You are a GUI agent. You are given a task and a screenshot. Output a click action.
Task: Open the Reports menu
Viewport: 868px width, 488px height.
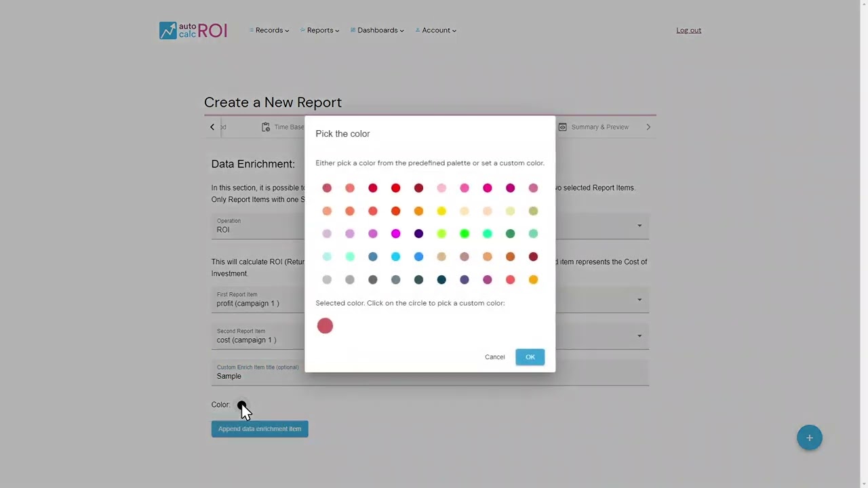click(320, 30)
